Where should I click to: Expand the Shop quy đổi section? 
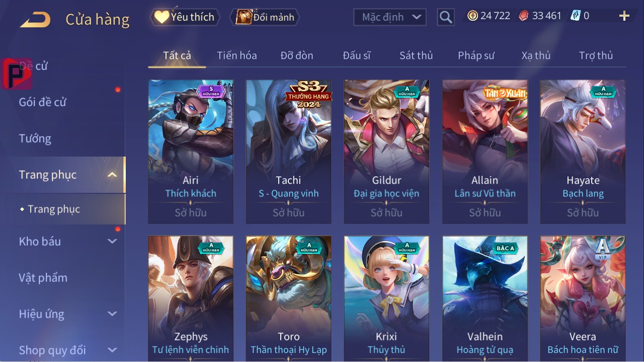112,350
